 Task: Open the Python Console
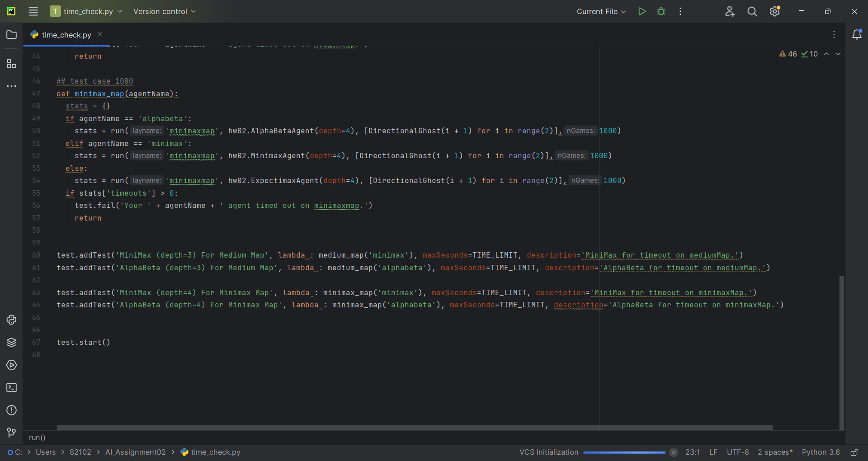[11, 320]
